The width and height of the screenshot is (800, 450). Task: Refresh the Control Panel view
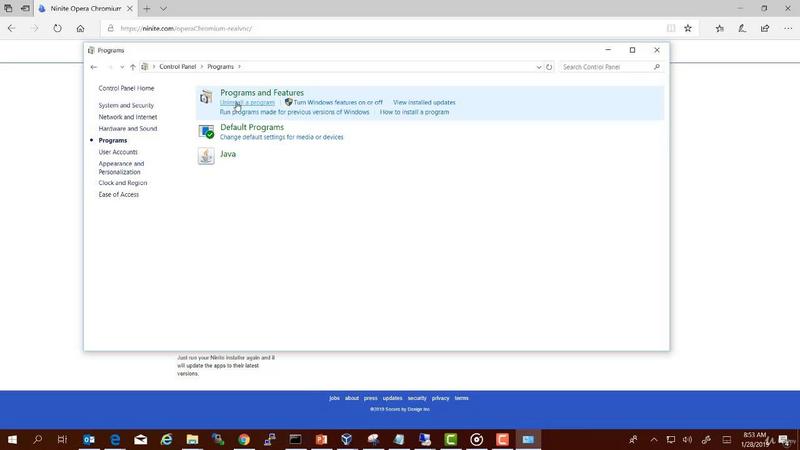(549, 67)
